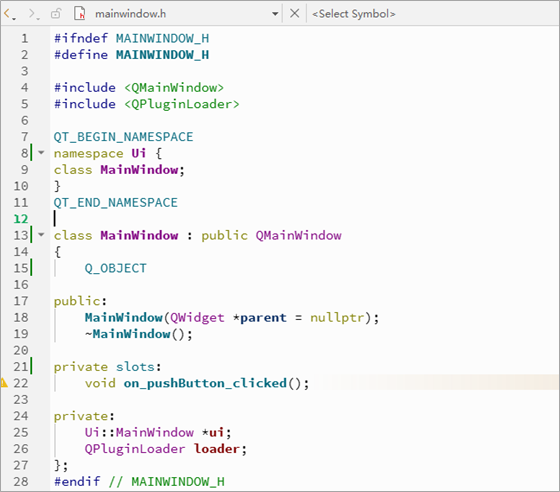Screen dimensions: 560x492
Task: Click the MAINWINDOW_H define on line 2
Action: (162, 55)
